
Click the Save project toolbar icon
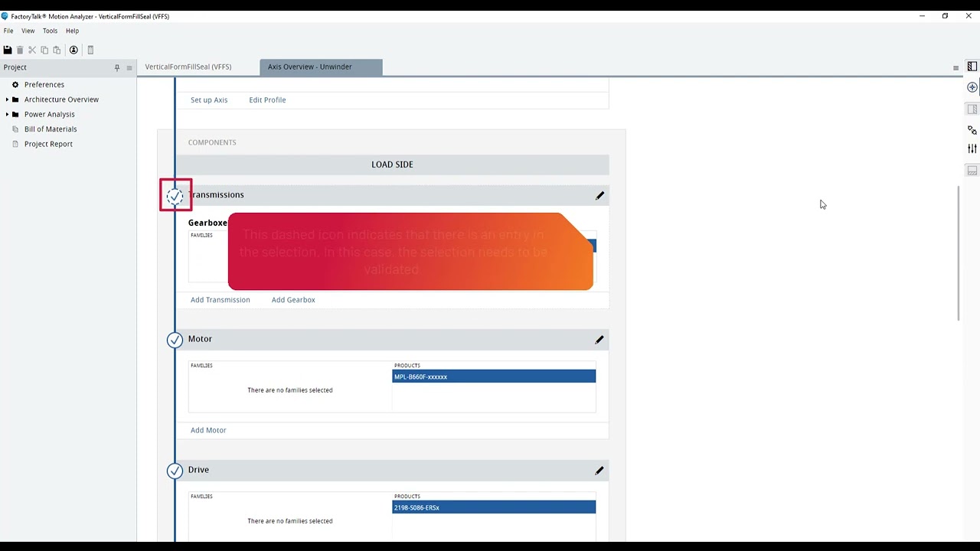[8, 50]
